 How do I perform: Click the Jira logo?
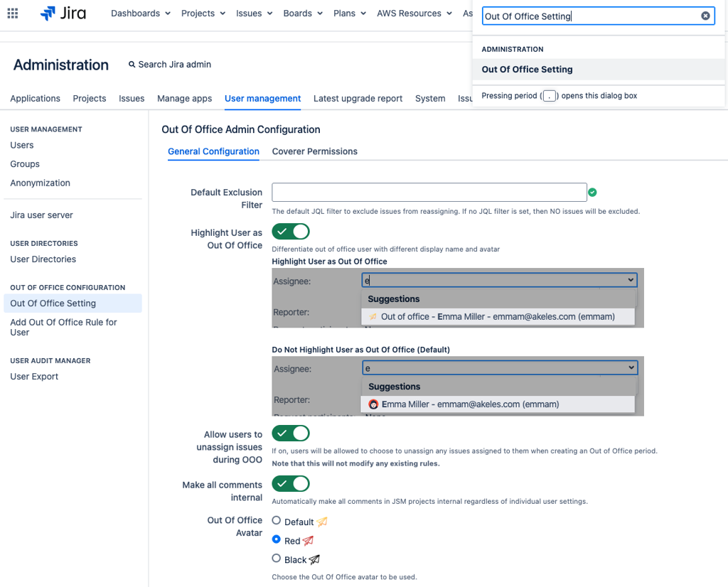point(63,14)
